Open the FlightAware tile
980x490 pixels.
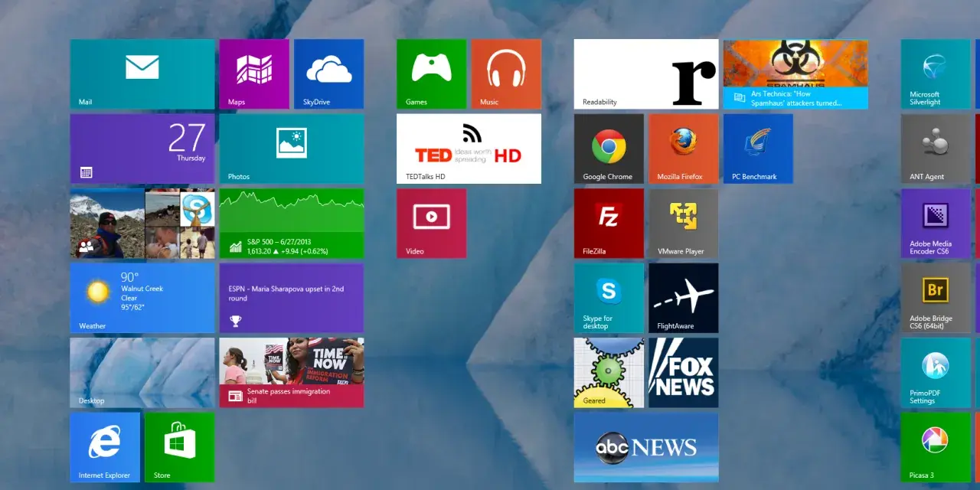point(684,299)
